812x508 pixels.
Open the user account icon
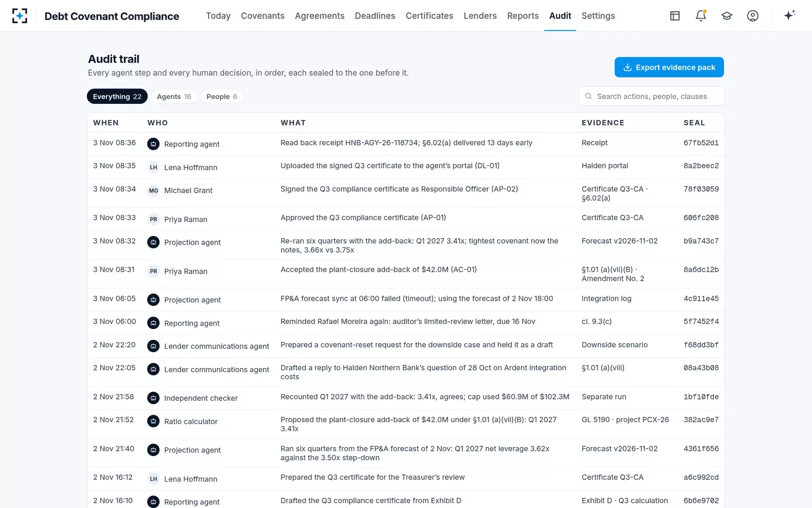[753, 16]
